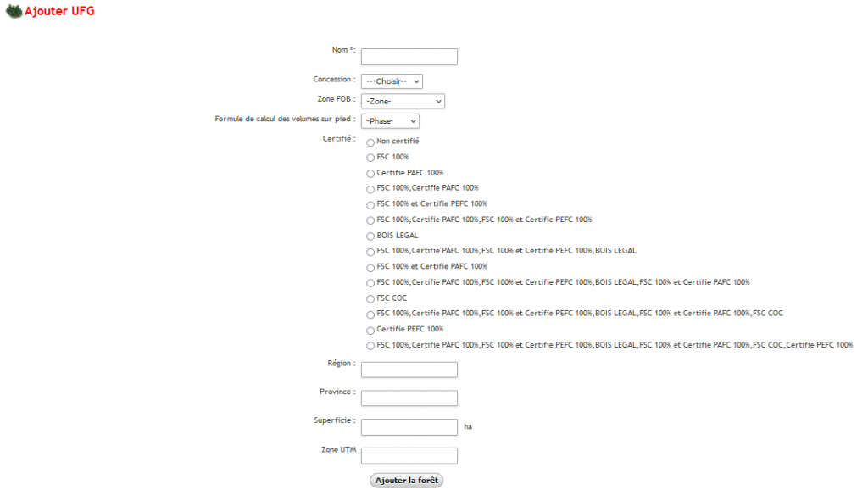Click the Ajouter UFG heading
Screen dimensions: 868x495
pyautogui.click(x=58, y=11)
